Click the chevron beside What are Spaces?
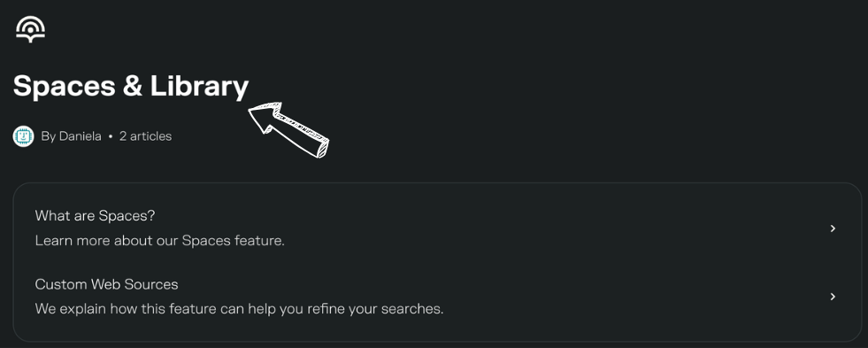This screenshot has width=868, height=348. pos(833,228)
